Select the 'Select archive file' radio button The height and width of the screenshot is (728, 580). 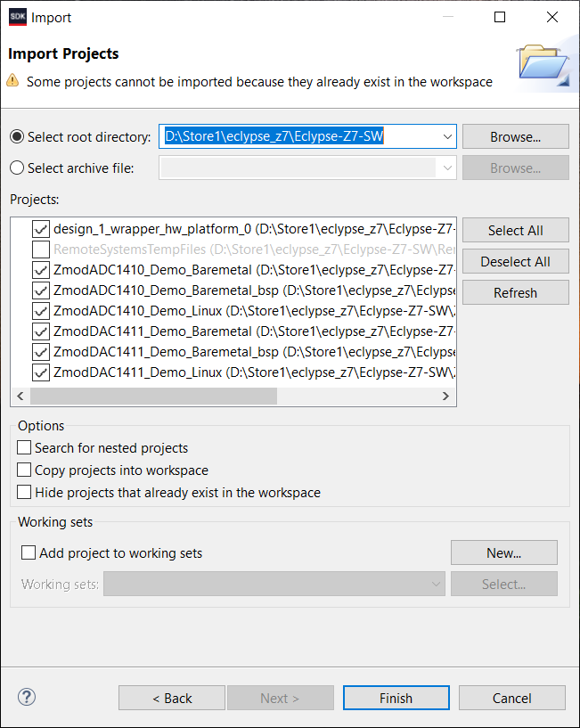pos(17,168)
